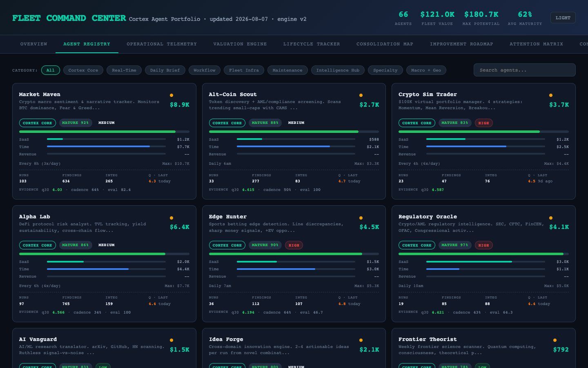Viewport: 588px width, 368px height.
Task: Open the Regulatory Oracle card title
Action: (x=428, y=217)
